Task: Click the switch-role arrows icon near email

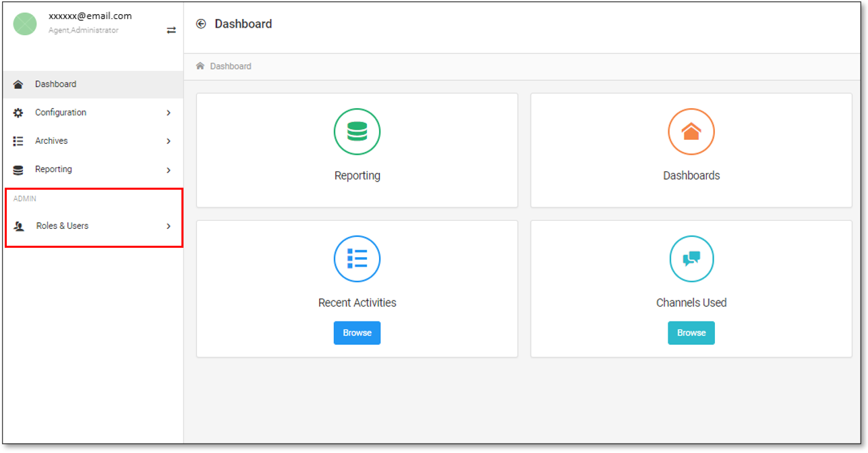Action: (171, 30)
